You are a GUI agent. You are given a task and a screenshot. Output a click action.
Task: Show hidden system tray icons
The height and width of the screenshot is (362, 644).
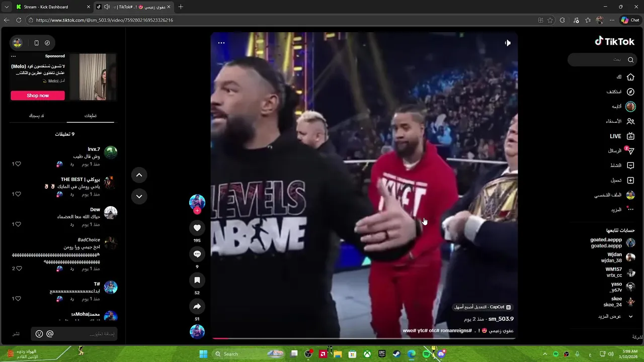(x=544, y=354)
